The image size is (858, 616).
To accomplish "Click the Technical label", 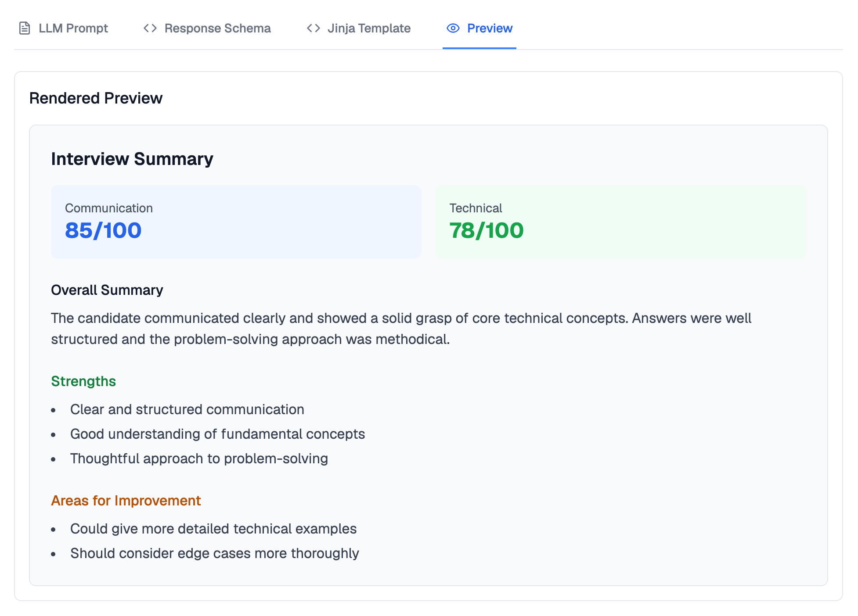I will click(476, 208).
